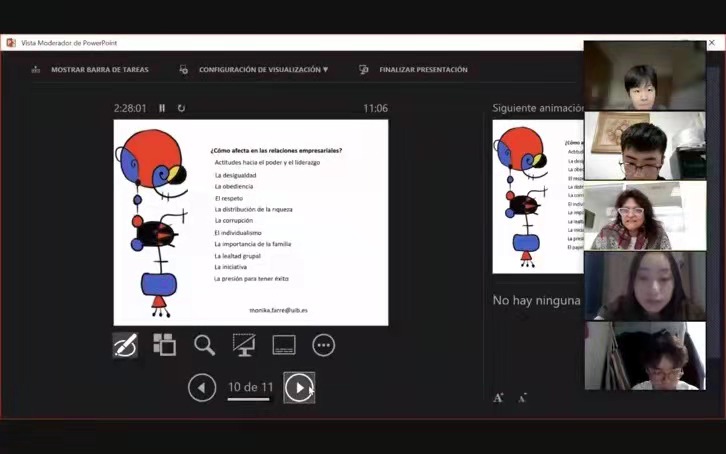The height and width of the screenshot is (454, 726).
Task: Click the monika.farre@uib.es email text
Action: click(278, 311)
